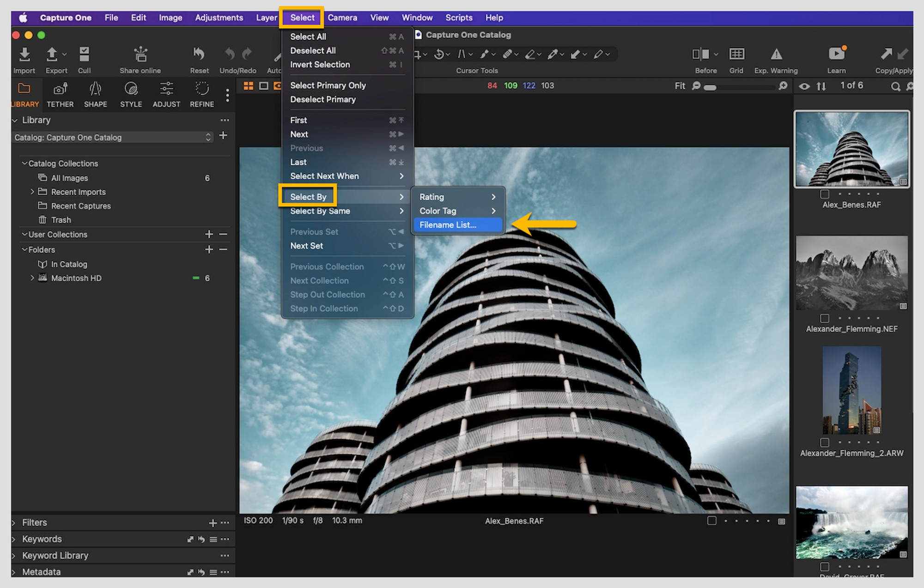Open the Style tool tab
This screenshot has width=924, height=588.
point(131,94)
